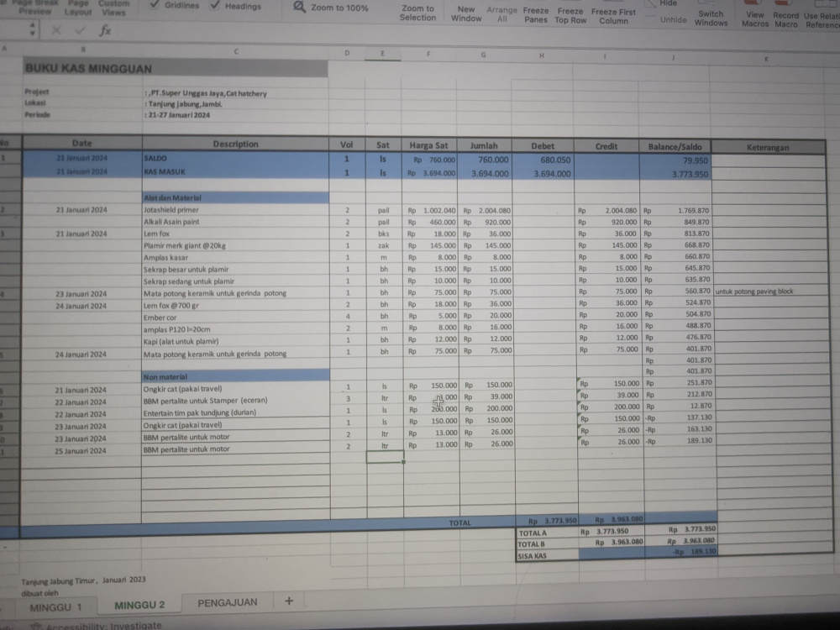Select the Amplas kasar cell
The width and height of the screenshot is (840, 630).
(236, 257)
